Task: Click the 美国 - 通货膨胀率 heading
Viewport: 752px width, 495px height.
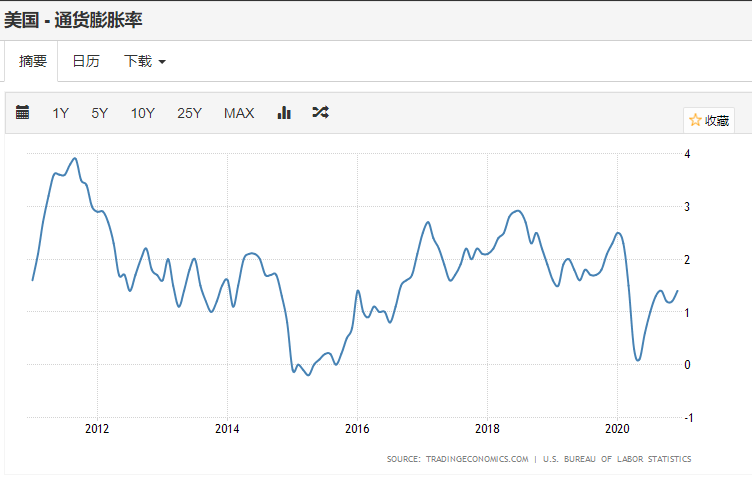Action: [73, 20]
